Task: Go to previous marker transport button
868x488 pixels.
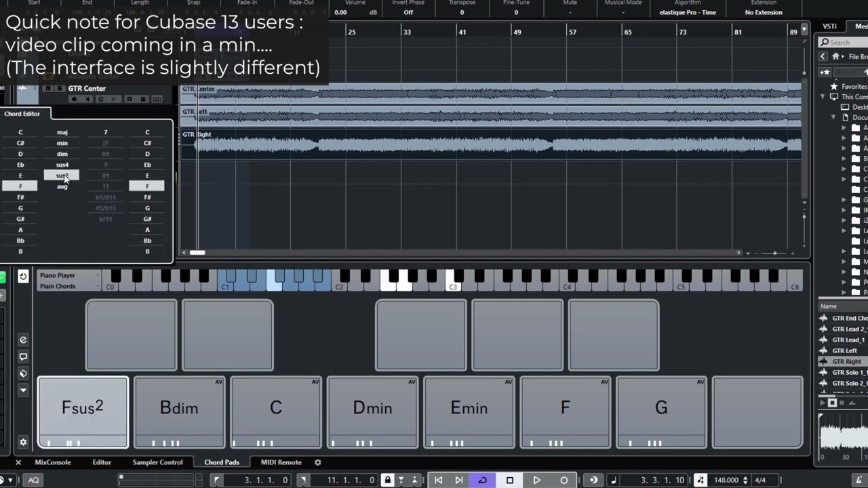Action: pos(438,480)
